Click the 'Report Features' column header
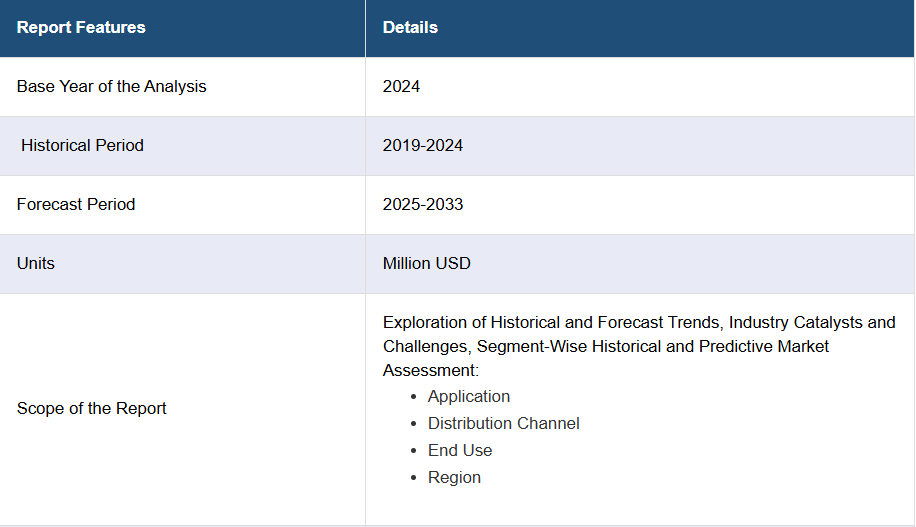 [x=182, y=28]
